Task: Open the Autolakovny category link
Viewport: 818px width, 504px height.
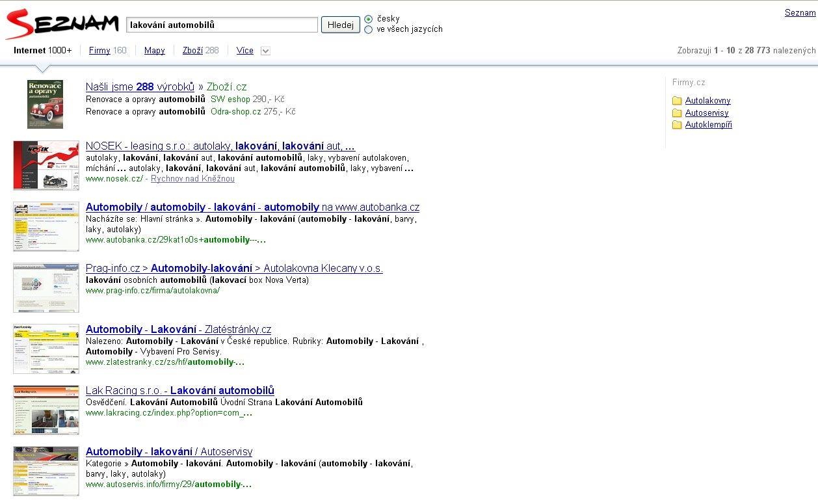Action: tap(707, 101)
